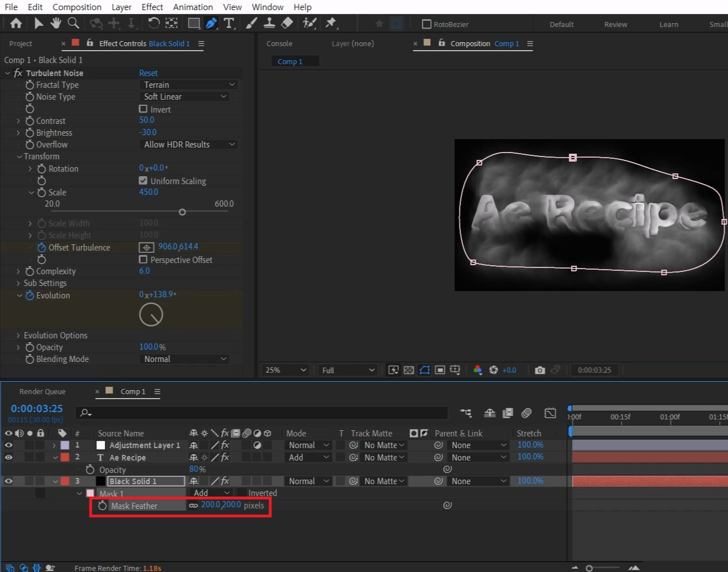This screenshot has height=572, width=728.
Task: Expand the Contrast property
Action: point(18,120)
